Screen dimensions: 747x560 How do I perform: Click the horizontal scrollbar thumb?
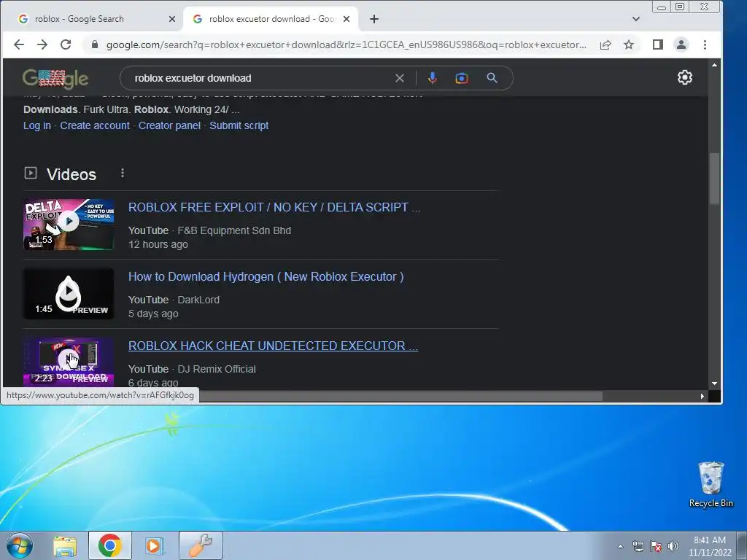tap(400, 396)
